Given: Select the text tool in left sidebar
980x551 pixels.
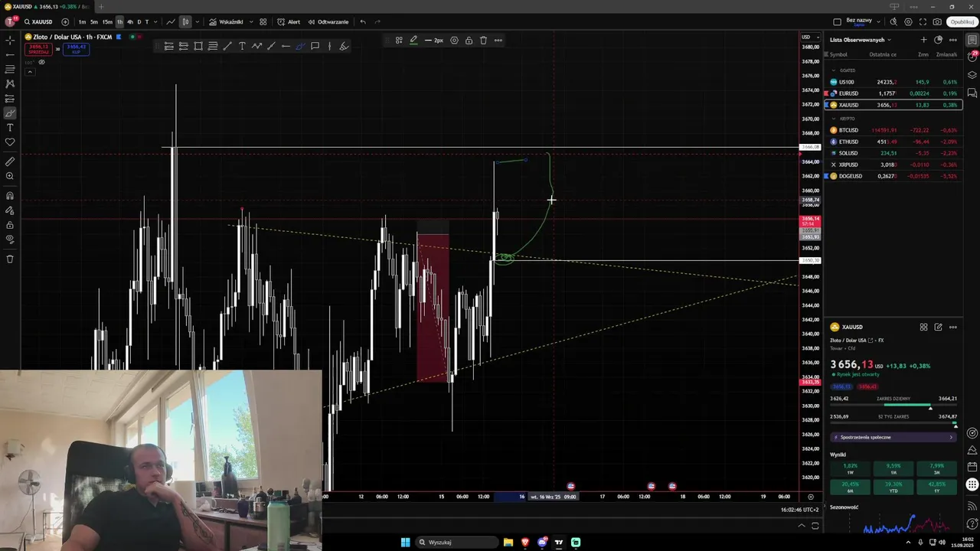Looking at the screenshot, I should pos(10,128).
